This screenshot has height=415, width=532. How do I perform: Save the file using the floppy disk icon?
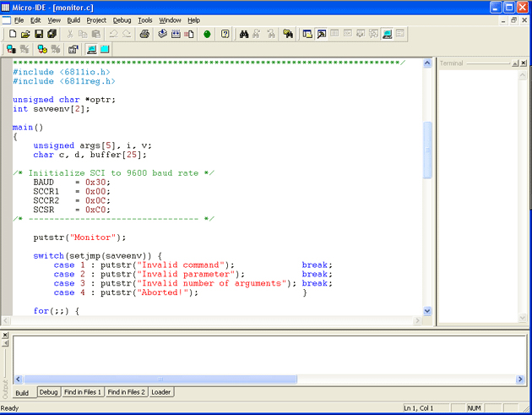(x=39, y=34)
